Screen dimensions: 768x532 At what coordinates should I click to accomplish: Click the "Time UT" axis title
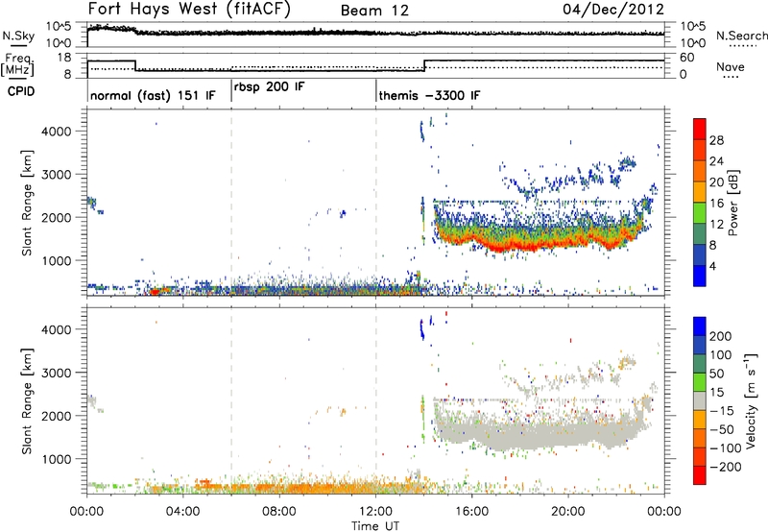[375, 526]
